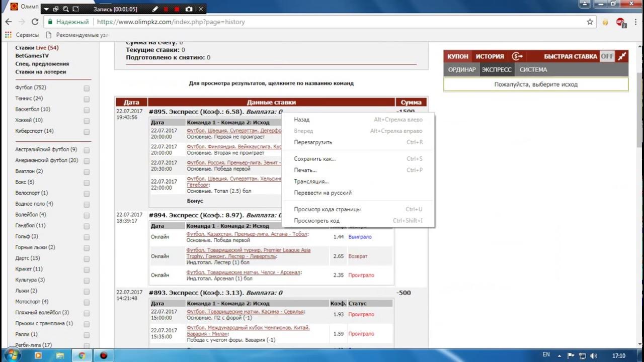Bookmark this page with the star icon
Screen dimensions: 644x362
[590, 22]
